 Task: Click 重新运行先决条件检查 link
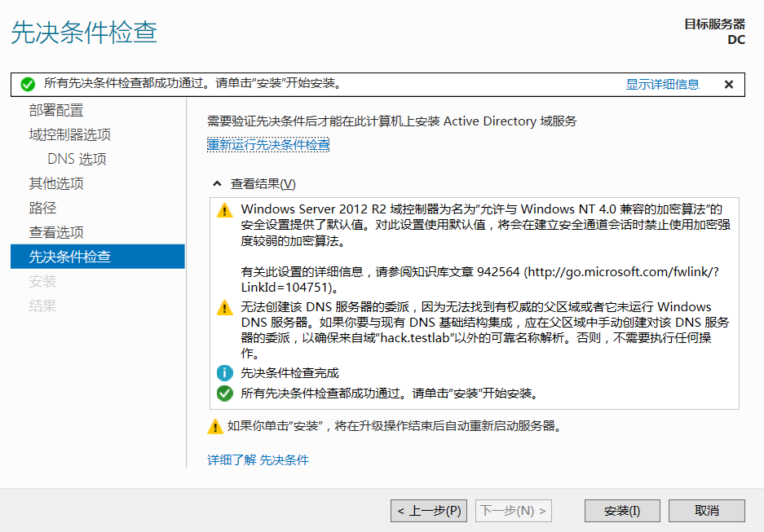tap(268, 145)
